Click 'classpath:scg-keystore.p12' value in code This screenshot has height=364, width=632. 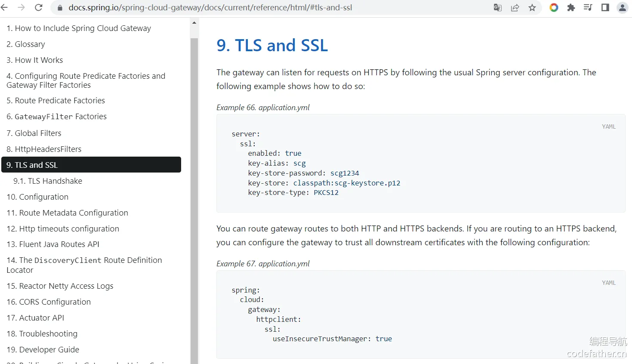click(347, 183)
